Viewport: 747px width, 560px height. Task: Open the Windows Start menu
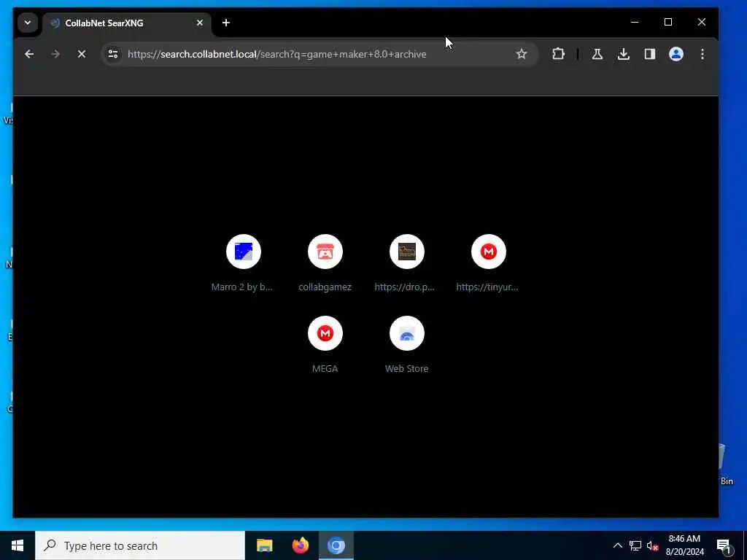pos(18,545)
